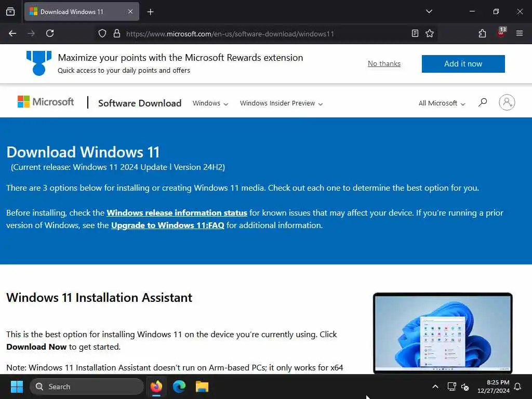532x399 pixels.
Task: Click the forward navigation arrow
Action: [31, 33]
